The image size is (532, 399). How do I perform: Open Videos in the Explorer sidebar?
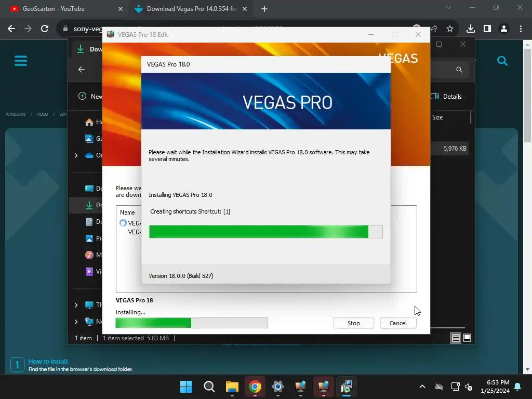[94, 271]
